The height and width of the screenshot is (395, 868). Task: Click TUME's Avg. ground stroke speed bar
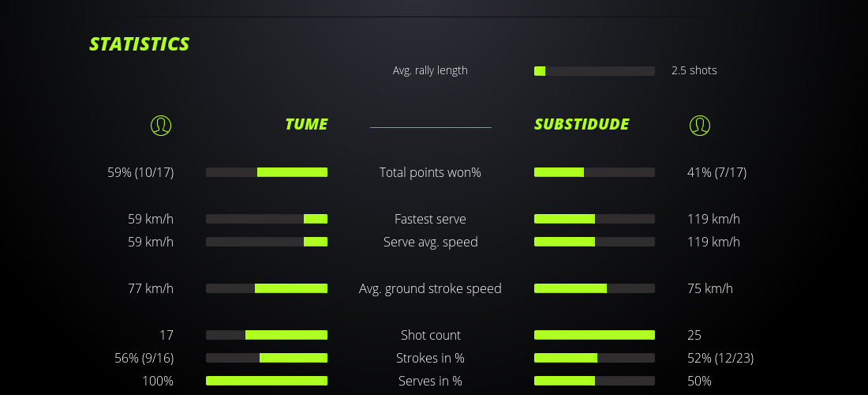point(267,288)
